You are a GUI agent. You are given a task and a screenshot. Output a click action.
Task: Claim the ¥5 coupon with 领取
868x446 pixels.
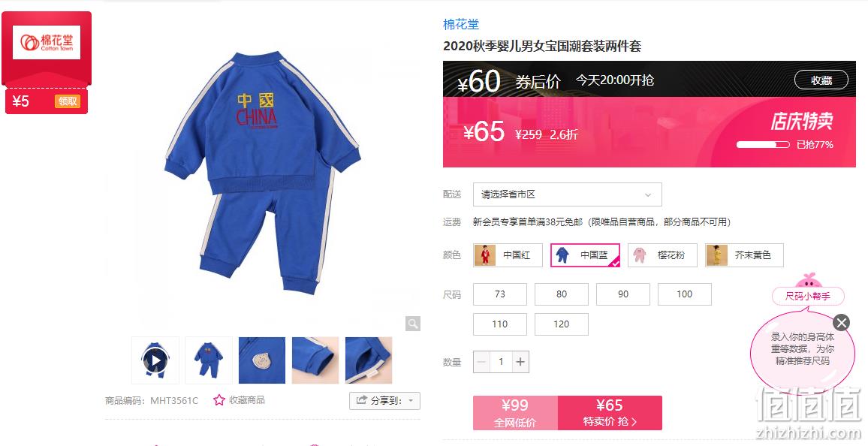[68, 101]
